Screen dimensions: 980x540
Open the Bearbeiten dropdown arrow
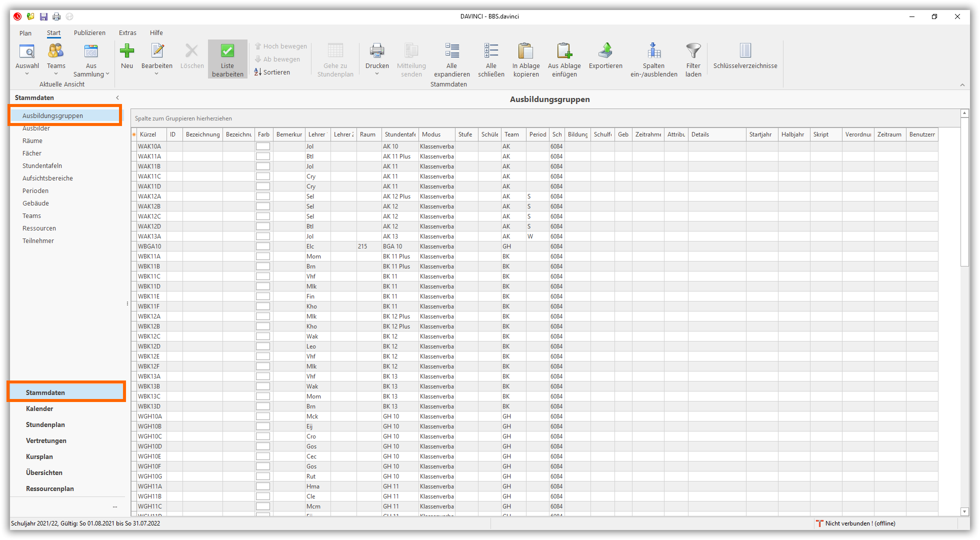pyautogui.click(x=156, y=74)
